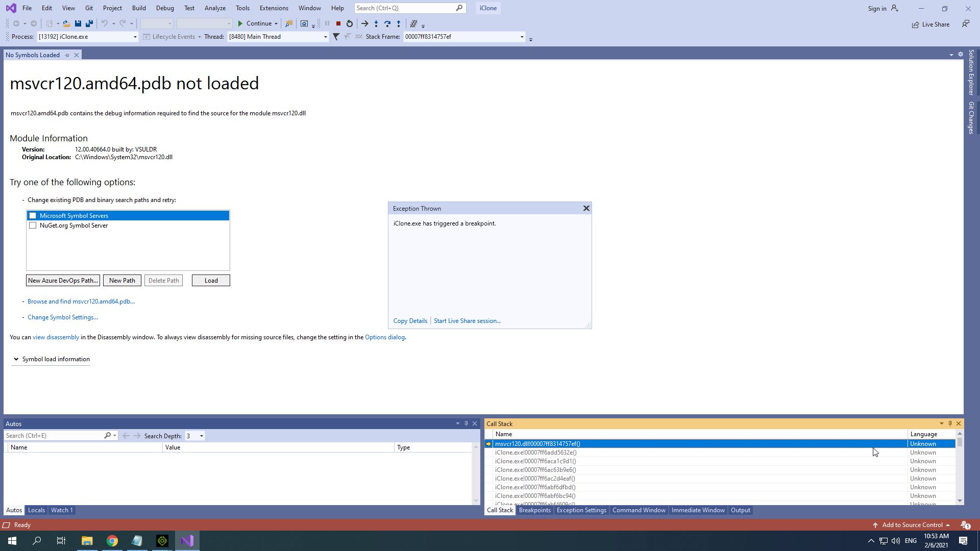This screenshot has width=980, height=551.
Task: Open the Autos panel window options dropdown
Action: 457,423
